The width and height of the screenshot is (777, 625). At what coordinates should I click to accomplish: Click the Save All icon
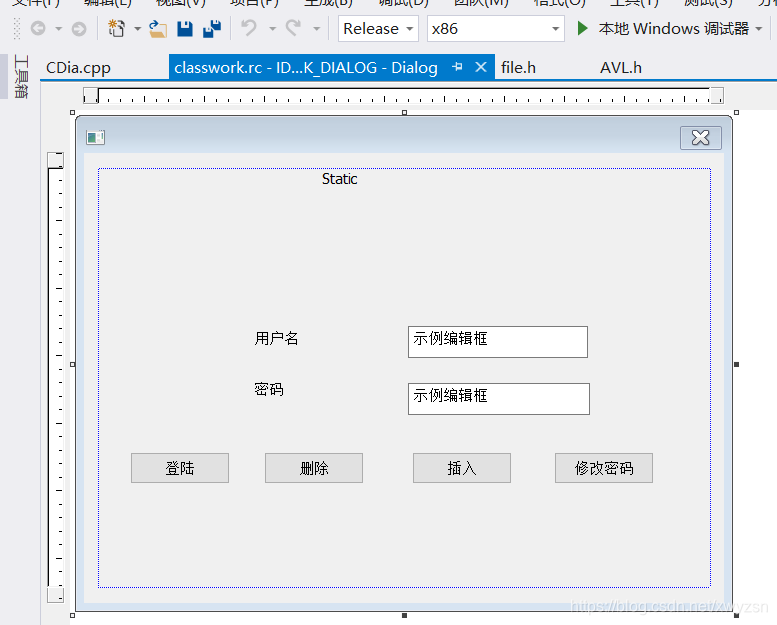pos(212,29)
